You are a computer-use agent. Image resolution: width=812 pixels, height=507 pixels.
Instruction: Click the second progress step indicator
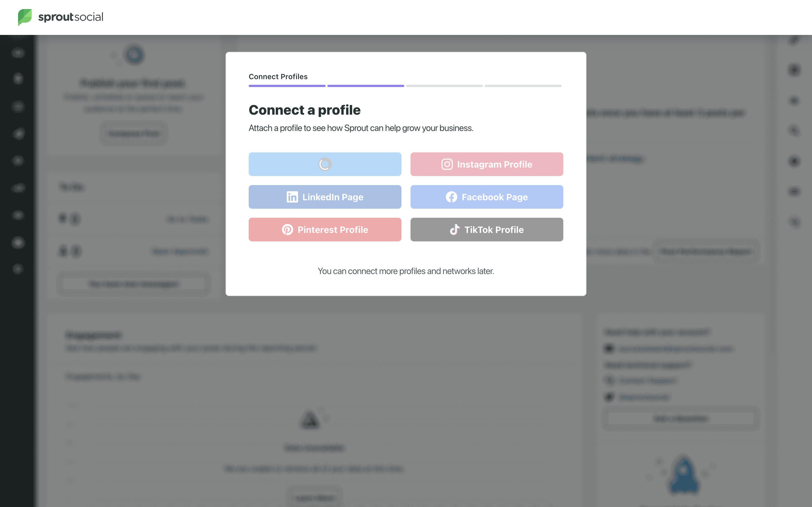point(365,86)
